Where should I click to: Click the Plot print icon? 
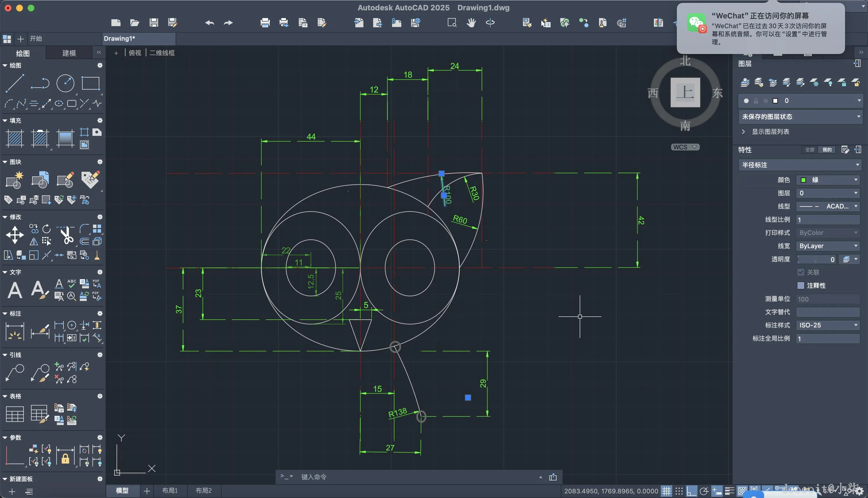pyautogui.click(x=265, y=23)
